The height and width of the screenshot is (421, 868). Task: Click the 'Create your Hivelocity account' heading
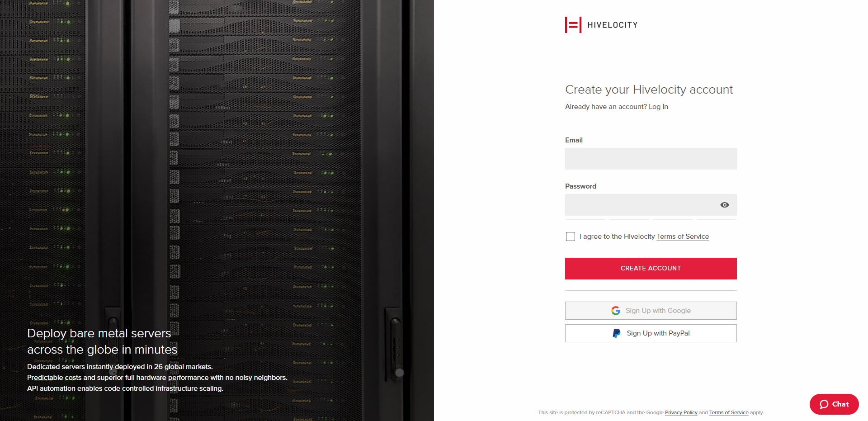649,90
